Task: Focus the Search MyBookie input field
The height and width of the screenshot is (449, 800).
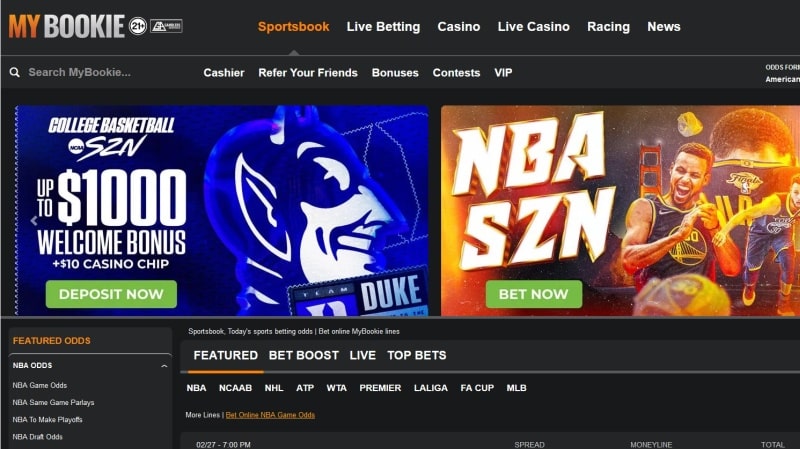Action: pos(102,72)
